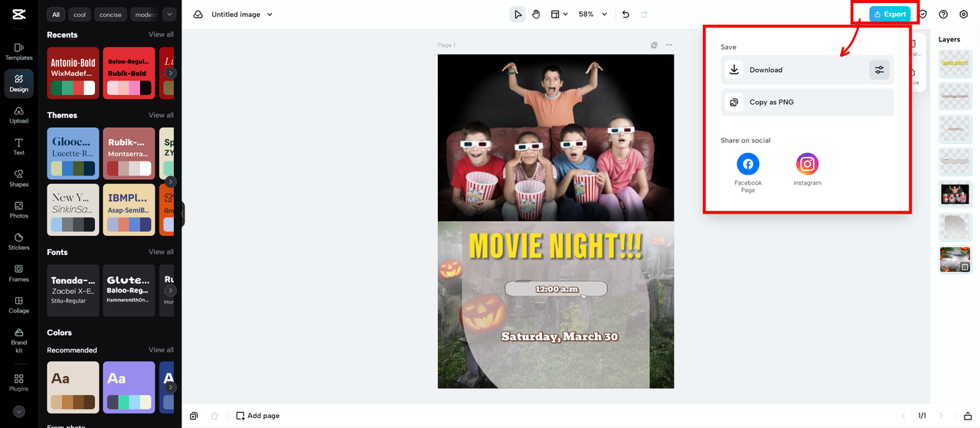
Task: View all Fonts
Action: [x=161, y=252]
